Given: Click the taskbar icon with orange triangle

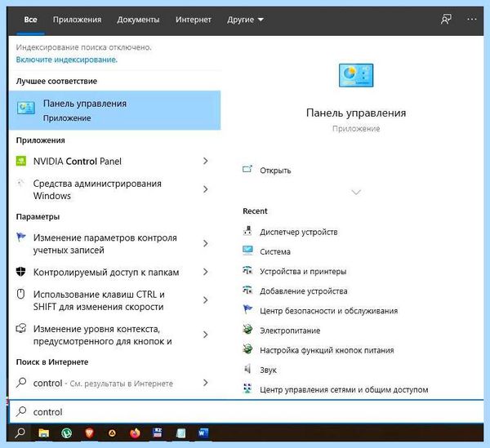Looking at the screenshot, I should tap(112, 432).
